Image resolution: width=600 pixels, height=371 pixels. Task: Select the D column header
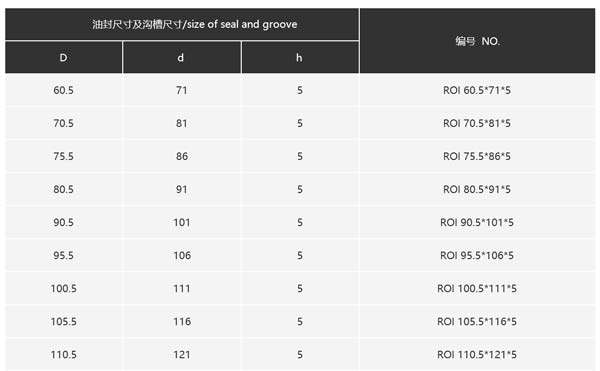tap(64, 58)
